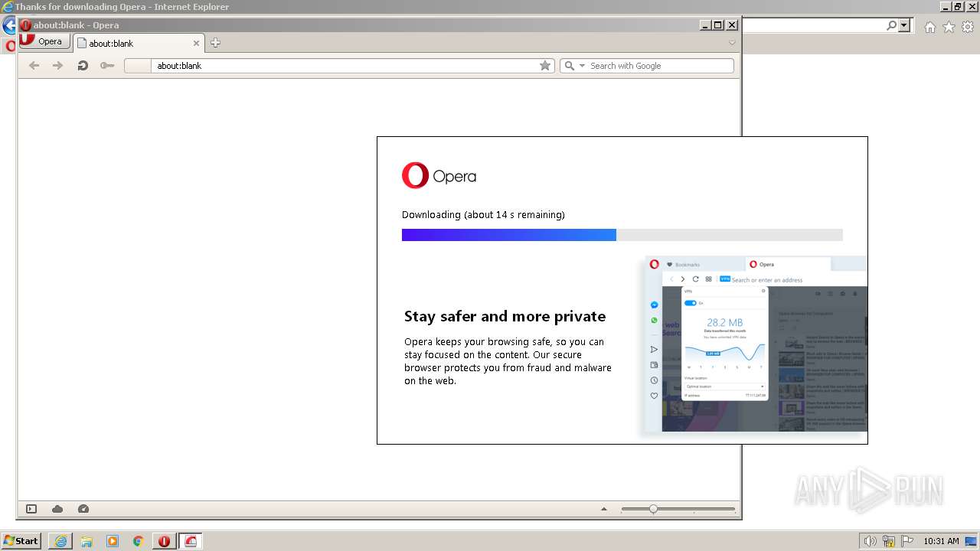Viewport: 980px width, 551px height.
Task: Click the Internet Explorer back button
Action: pos(9,26)
